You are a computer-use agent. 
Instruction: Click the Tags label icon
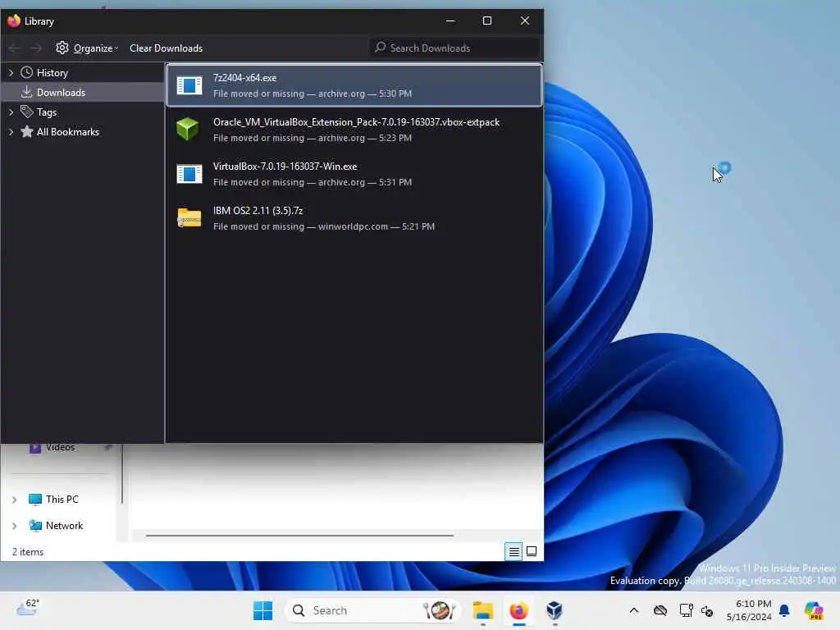pyautogui.click(x=27, y=112)
